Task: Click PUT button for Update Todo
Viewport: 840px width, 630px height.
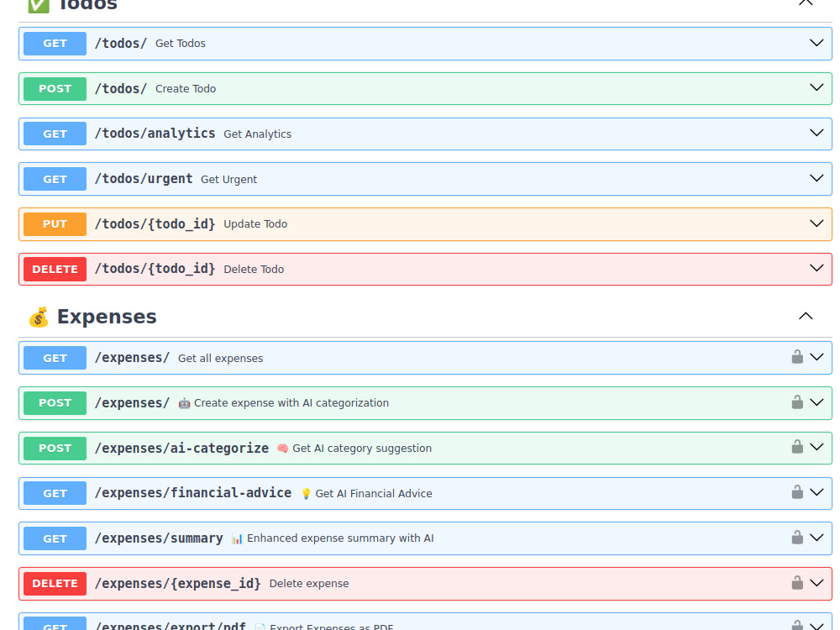Action: click(55, 224)
